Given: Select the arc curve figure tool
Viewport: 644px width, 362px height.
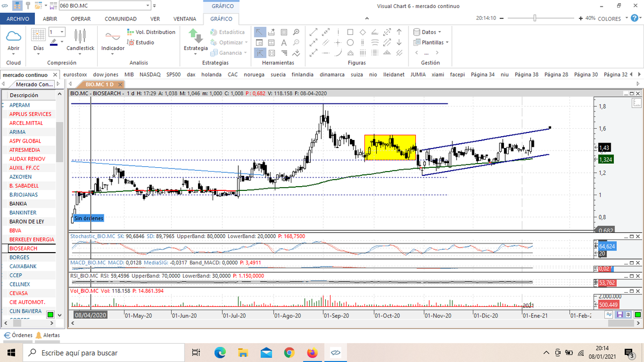Looking at the screenshot, I should click(x=338, y=53).
